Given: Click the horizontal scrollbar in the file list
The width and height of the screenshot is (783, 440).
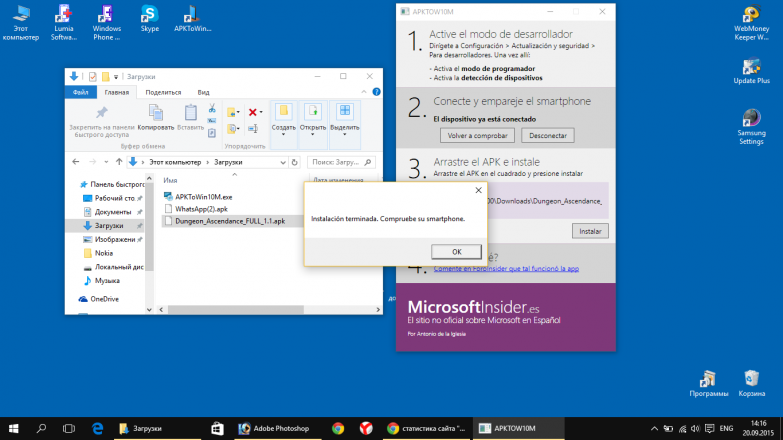Looking at the screenshot, I should tap(236, 310).
